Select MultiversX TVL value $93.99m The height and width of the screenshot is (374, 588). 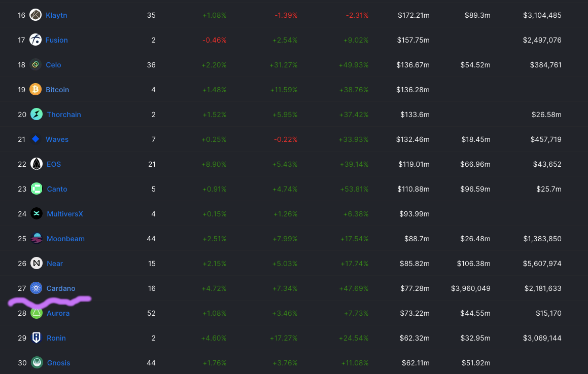tap(414, 214)
